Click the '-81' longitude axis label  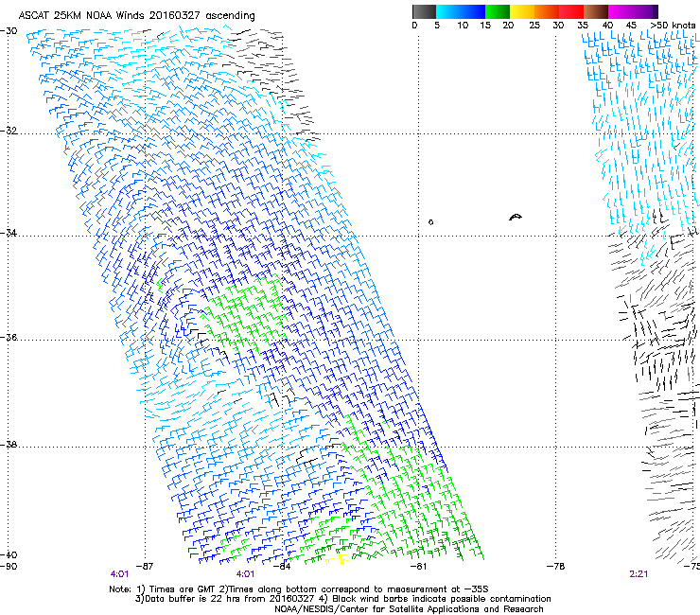point(418,567)
